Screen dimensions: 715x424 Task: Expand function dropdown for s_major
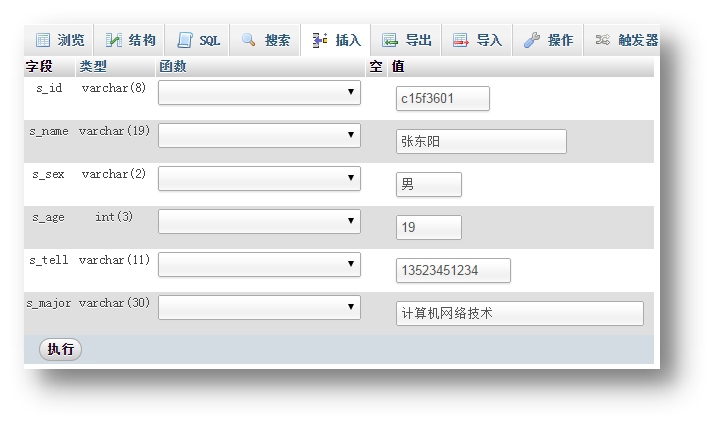click(259, 307)
